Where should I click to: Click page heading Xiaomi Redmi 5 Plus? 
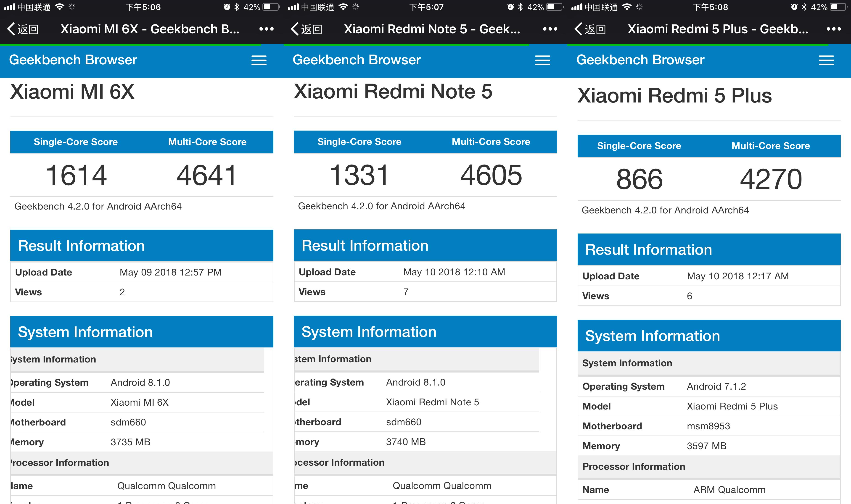675,95
